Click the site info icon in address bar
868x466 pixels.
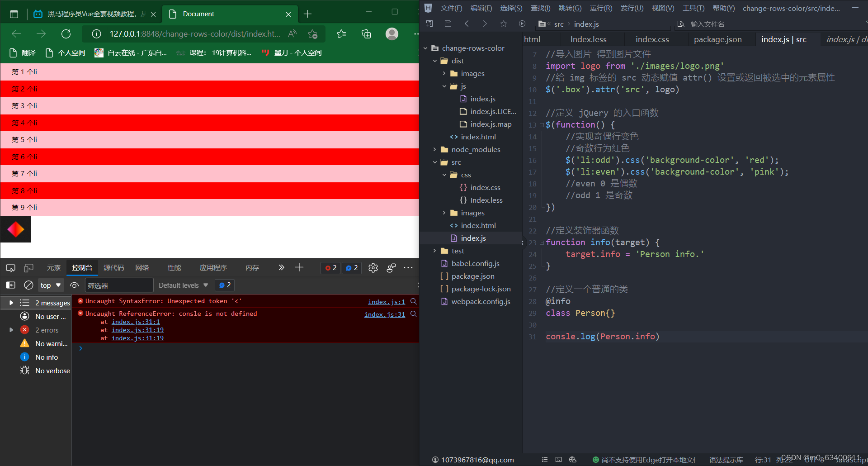[96, 34]
